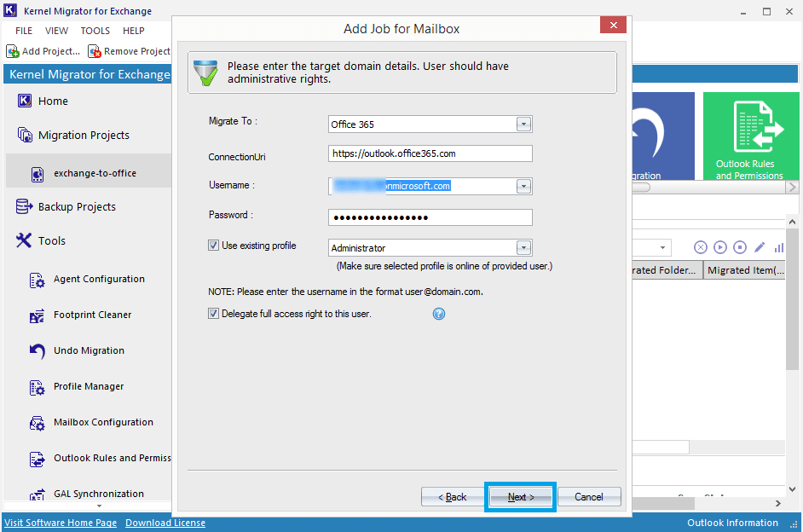The image size is (803, 532).
Task: Uncheck Delegate full access right checkbox
Action: coord(214,314)
